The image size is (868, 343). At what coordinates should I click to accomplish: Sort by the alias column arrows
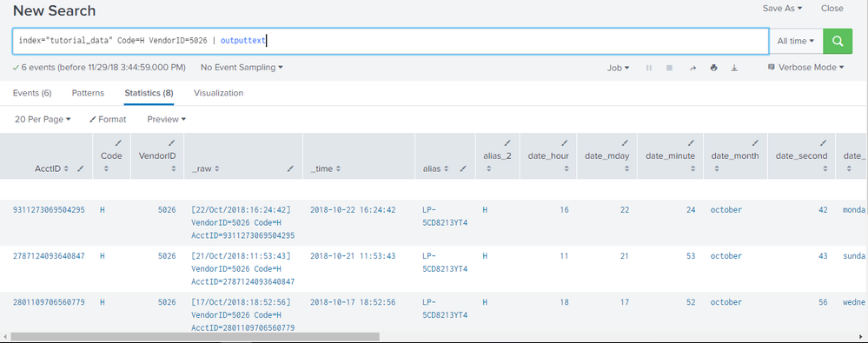(x=447, y=169)
